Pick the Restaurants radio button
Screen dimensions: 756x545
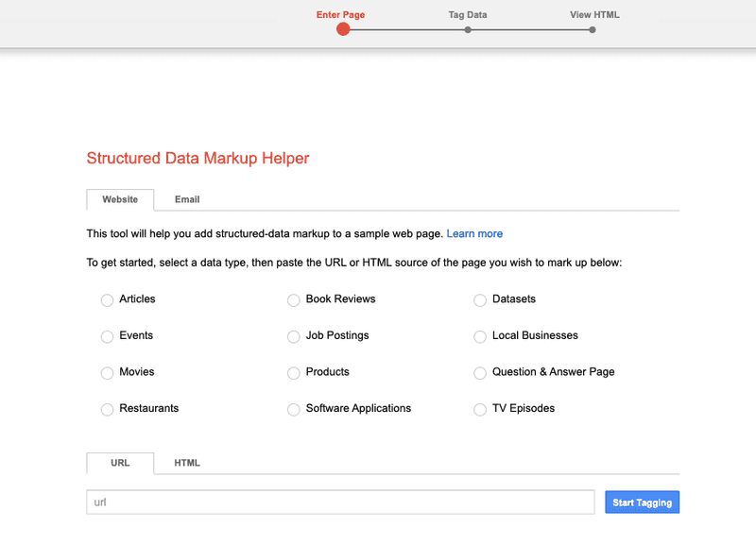[107, 409]
